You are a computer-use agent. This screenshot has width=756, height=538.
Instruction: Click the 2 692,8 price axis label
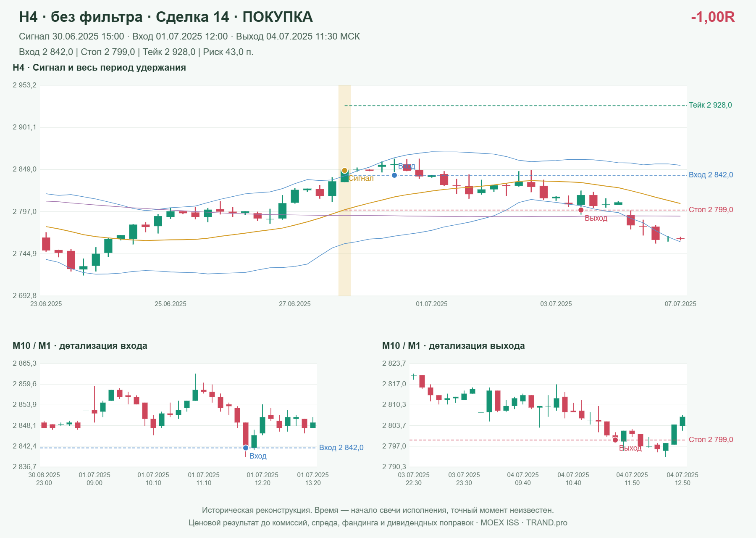(24, 295)
